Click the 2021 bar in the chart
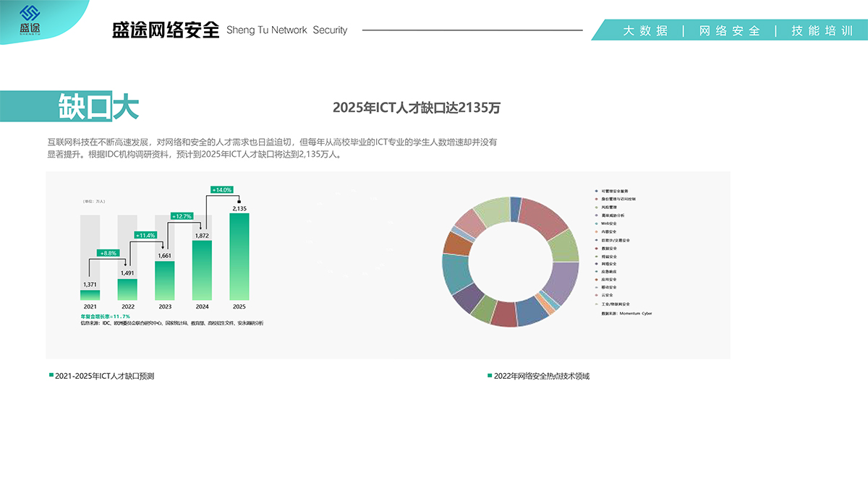 (90, 295)
